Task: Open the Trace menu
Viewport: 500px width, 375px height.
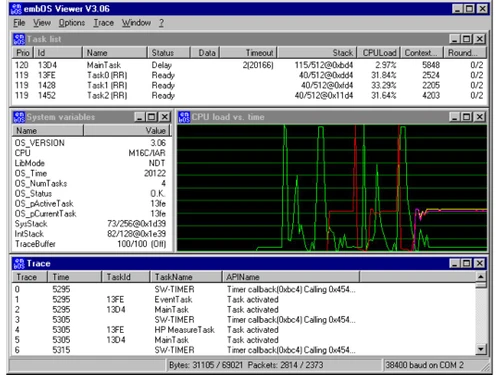Action: [103, 23]
